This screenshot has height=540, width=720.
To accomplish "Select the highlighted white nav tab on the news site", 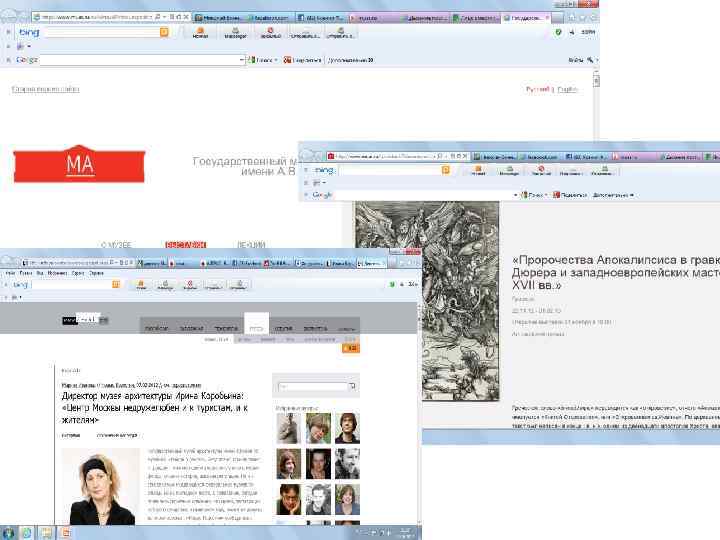I will coord(256,323).
